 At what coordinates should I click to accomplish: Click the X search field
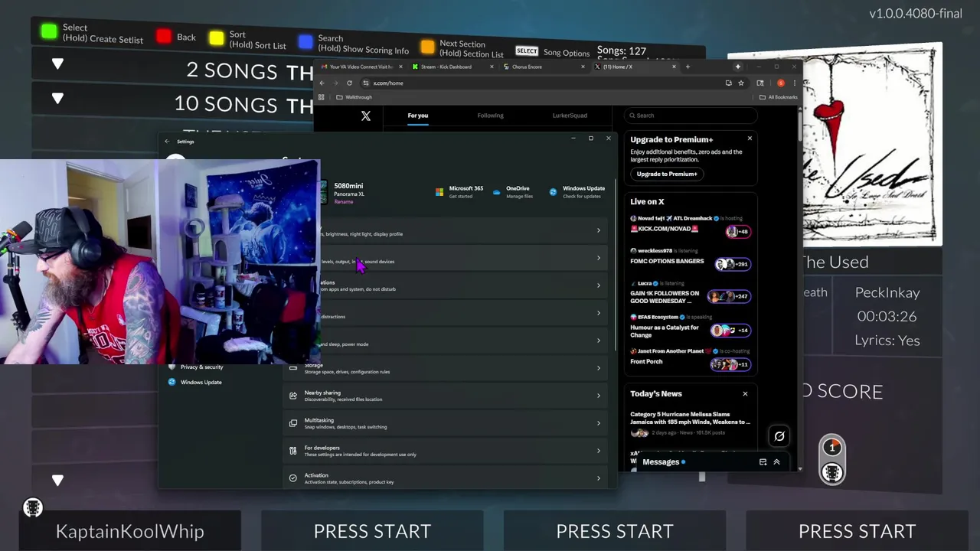point(691,116)
